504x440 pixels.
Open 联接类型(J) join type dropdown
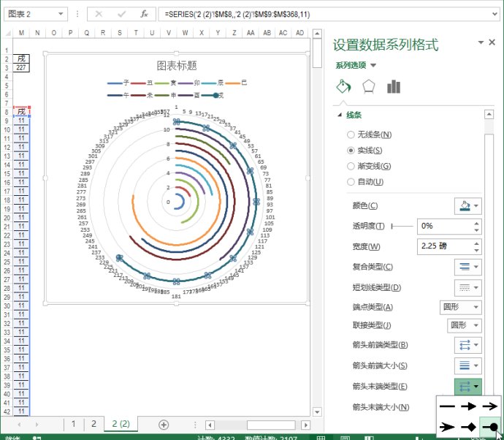pyautogui.click(x=464, y=325)
